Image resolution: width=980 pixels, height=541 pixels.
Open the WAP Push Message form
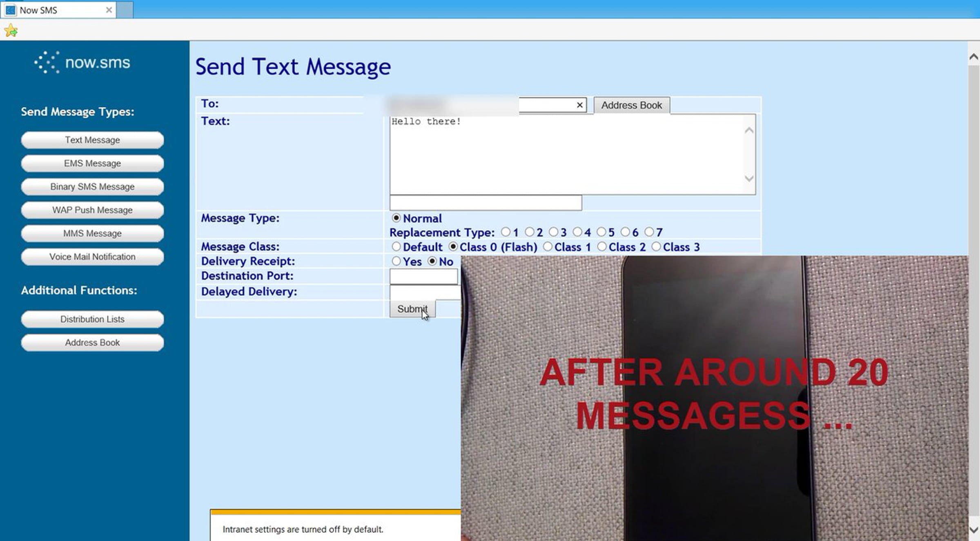point(92,210)
